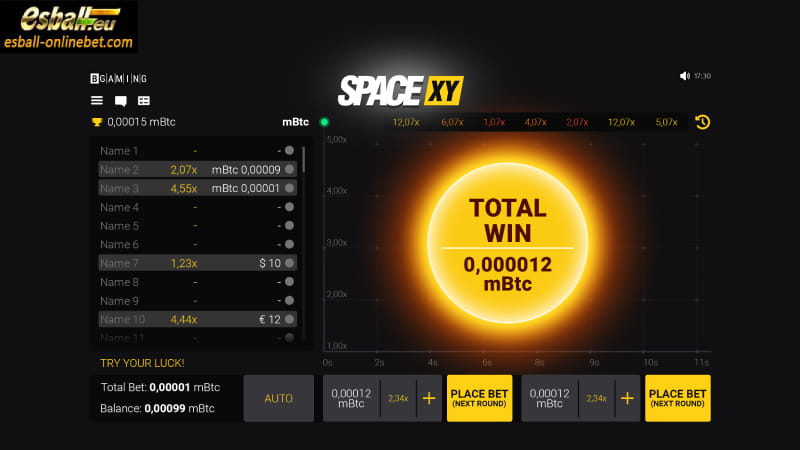Toggle the circle on Name 4 row
This screenshot has width=800, height=450.
pyautogui.click(x=289, y=207)
